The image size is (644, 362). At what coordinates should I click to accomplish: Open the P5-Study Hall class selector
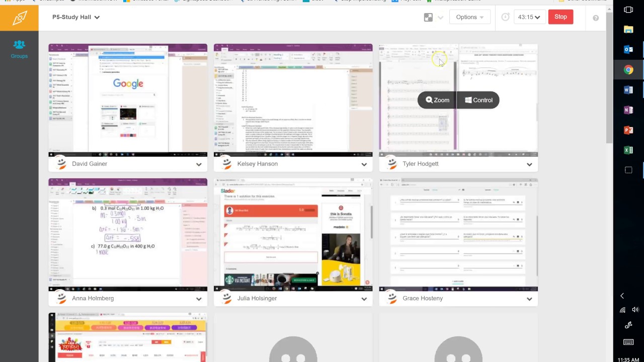pyautogui.click(x=76, y=17)
